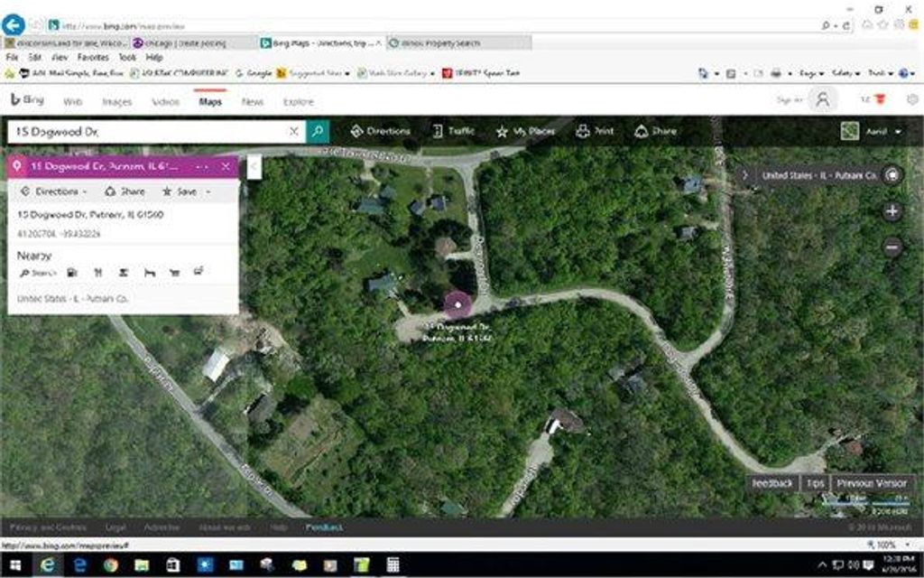Open the Images tab in Bing header
This screenshot has height=578, width=924.
tap(116, 102)
